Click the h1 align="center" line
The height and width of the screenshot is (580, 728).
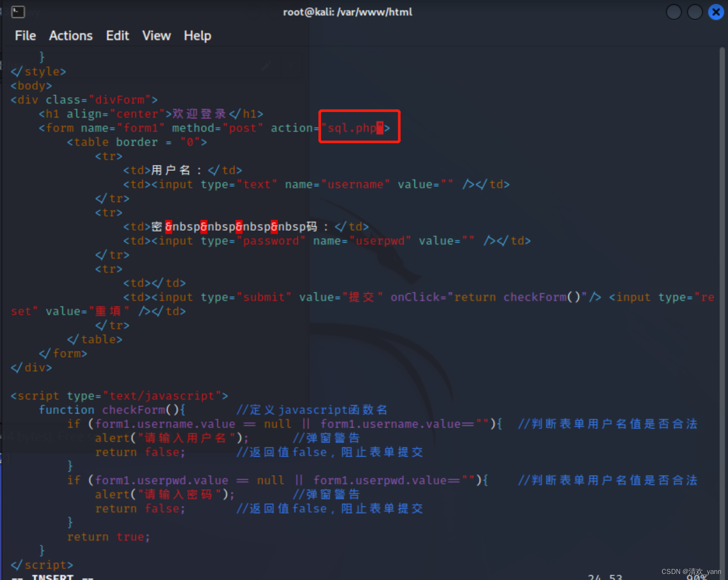pyautogui.click(x=151, y=114)
